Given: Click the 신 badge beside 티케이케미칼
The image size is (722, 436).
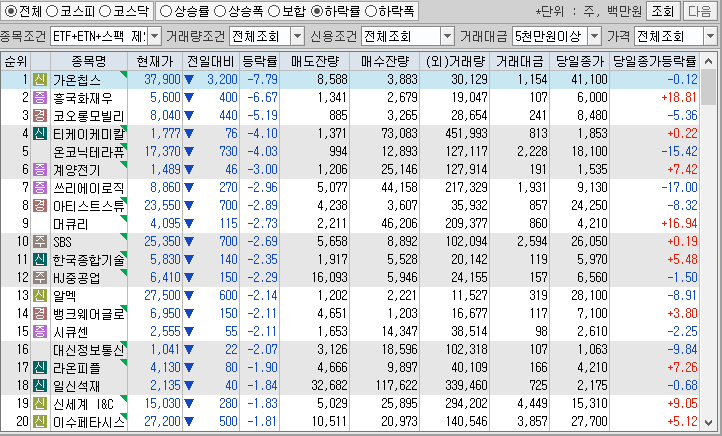Looking at the screenshot, I should 40,134.
